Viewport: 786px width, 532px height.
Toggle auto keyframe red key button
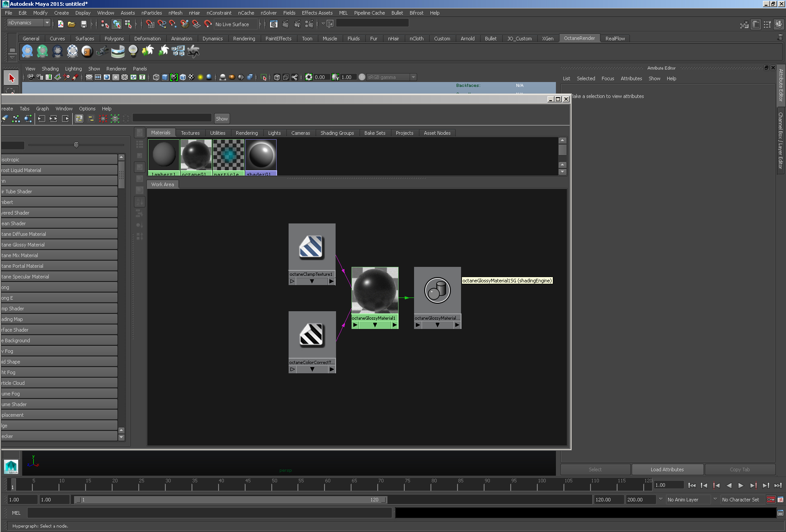pos(771,500)
